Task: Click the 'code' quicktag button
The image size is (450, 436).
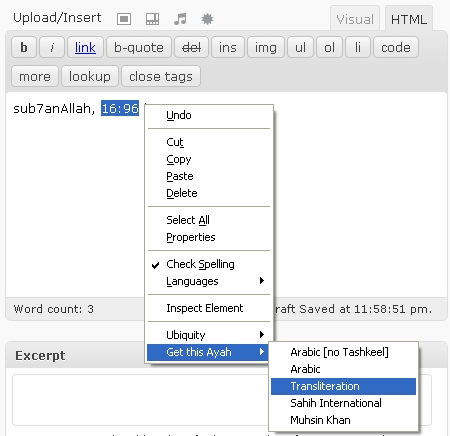Action: pyautogui.click(x=396, y=47)
